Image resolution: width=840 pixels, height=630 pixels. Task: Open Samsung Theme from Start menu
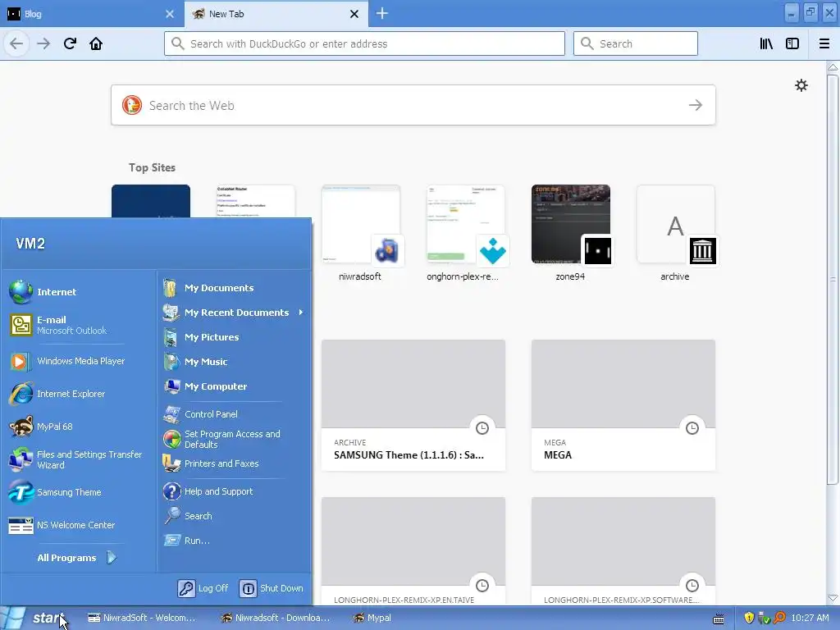click(x=79, y=492)
